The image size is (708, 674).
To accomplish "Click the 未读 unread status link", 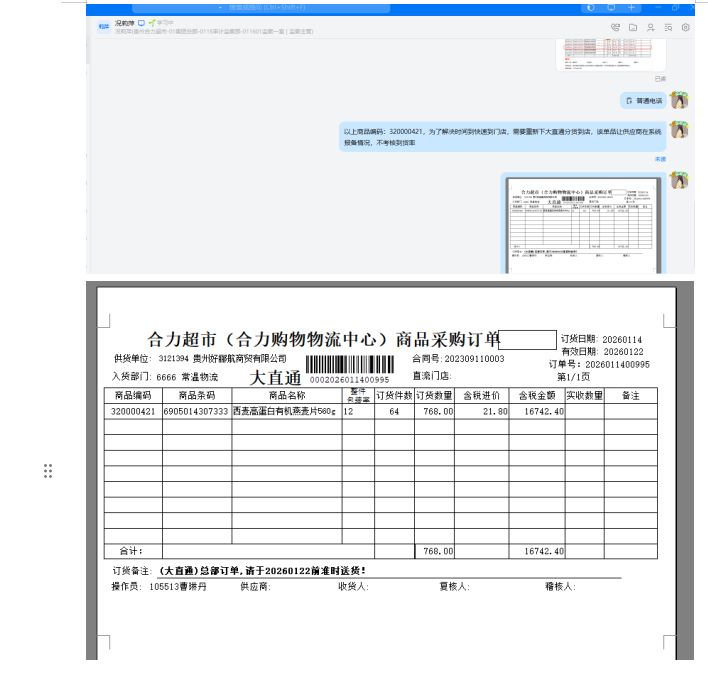I will pos(659,159).
